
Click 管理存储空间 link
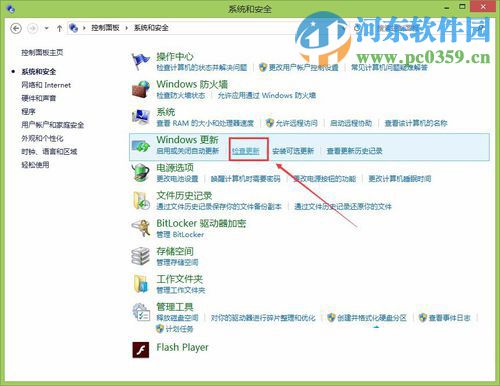(x=177, y=262)
